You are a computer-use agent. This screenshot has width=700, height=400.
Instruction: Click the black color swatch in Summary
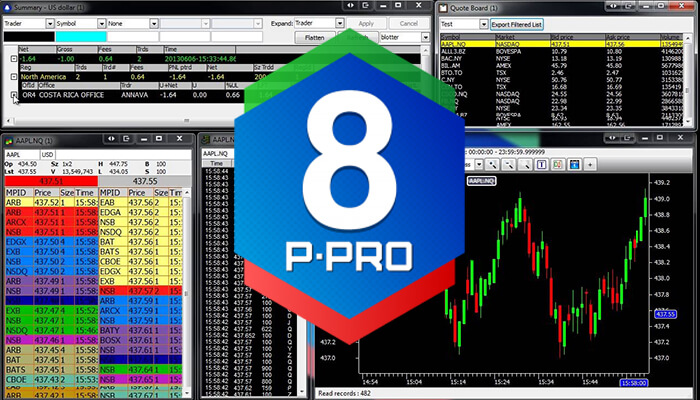coord(29,37)
